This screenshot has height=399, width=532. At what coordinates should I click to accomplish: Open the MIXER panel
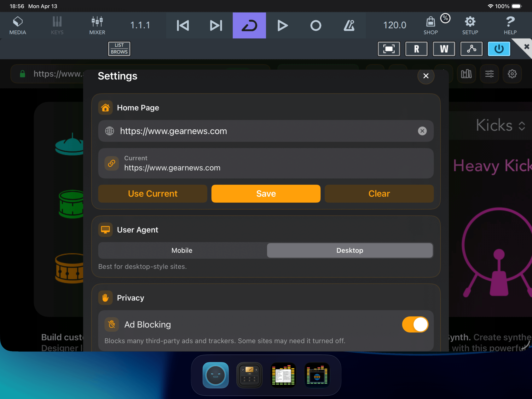(97, 25)
